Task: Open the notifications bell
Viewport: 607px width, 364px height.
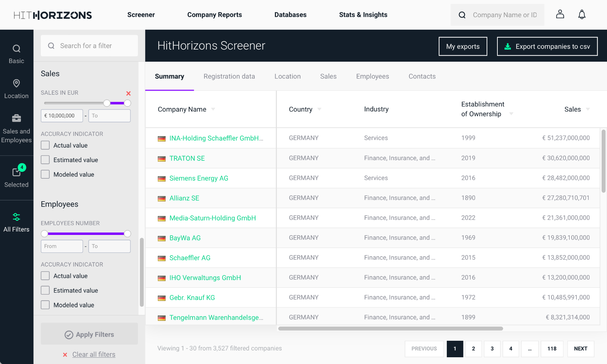Action: click(582, 14)
